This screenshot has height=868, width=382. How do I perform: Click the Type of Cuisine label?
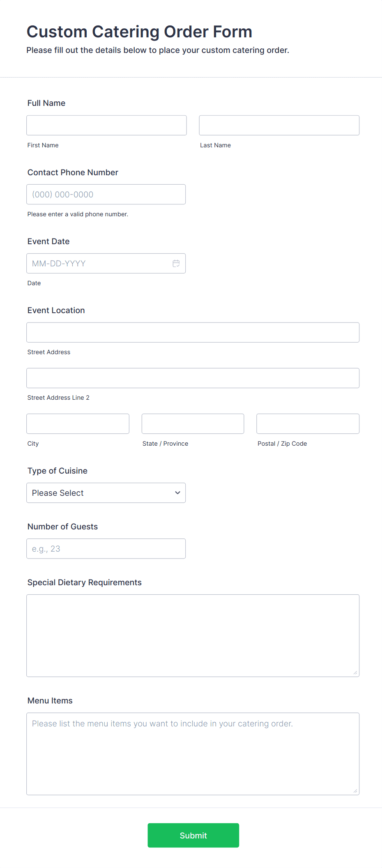(58, 471)
